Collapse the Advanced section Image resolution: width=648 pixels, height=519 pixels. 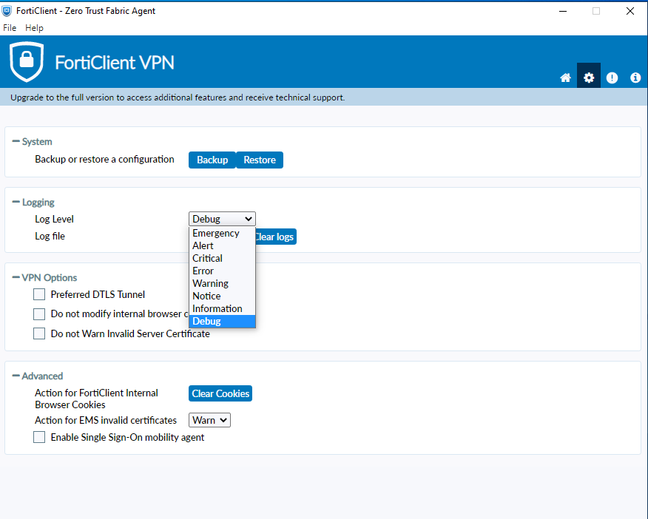click(38, 376)
